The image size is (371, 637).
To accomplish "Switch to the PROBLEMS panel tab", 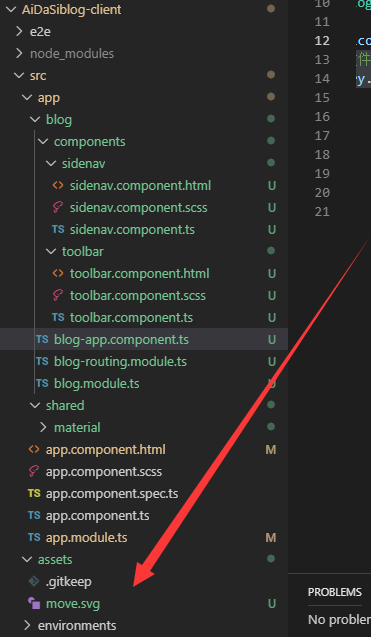I will (335, 592).
